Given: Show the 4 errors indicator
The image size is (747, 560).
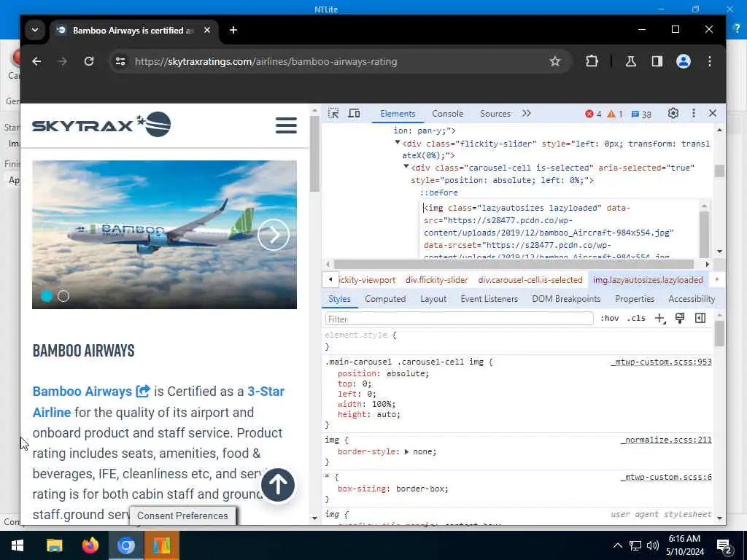Looking at the screenshot, I should pos(593,114).
